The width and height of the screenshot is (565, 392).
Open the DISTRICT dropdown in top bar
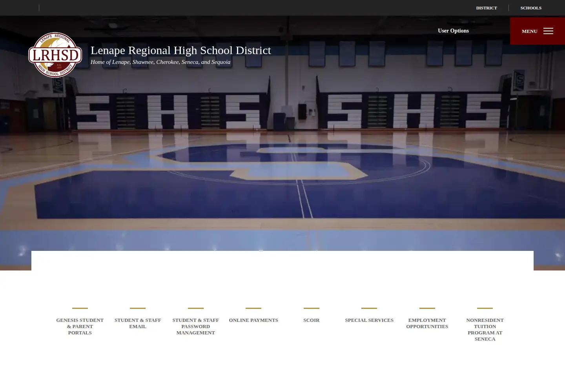487,8
